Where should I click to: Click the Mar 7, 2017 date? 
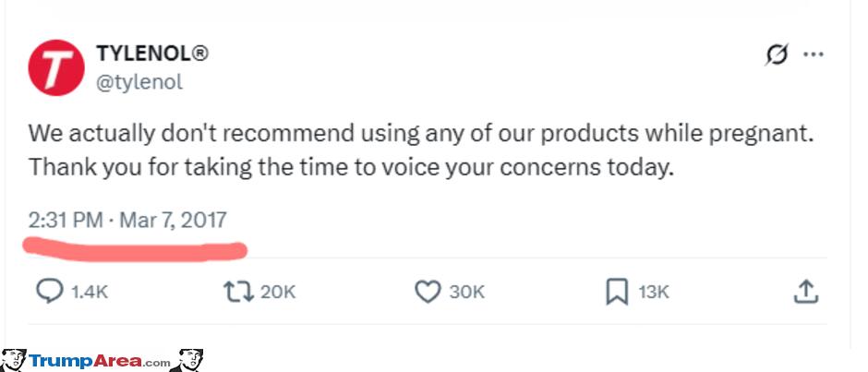174,222
